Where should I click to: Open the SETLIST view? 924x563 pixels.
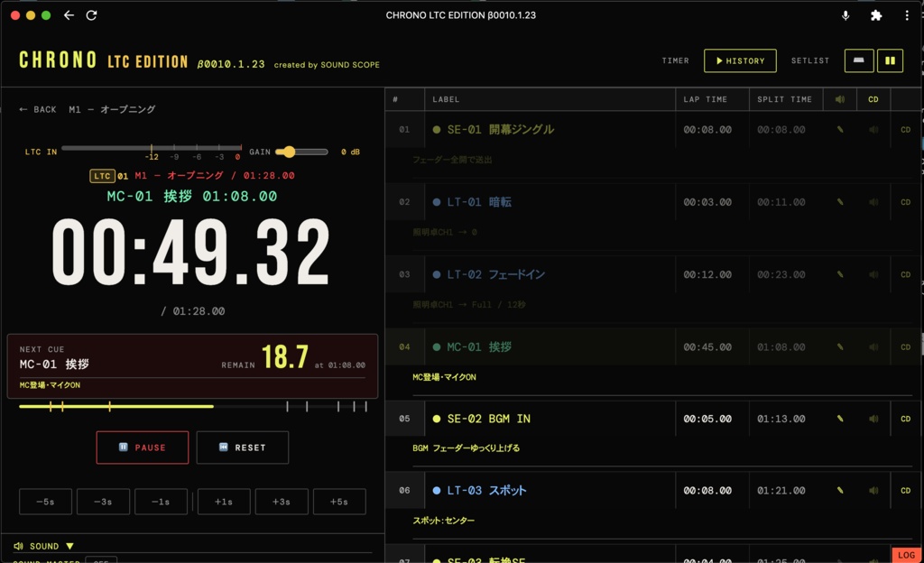click(x=810, y=60)
